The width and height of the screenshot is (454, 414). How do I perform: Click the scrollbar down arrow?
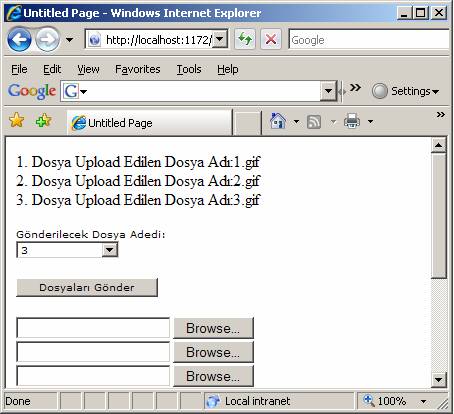[438, 379]
